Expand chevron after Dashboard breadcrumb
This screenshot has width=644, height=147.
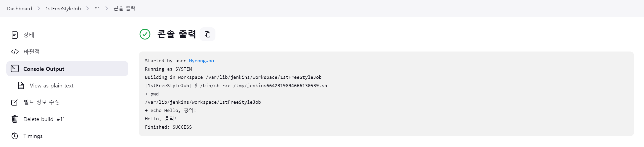click(x=39, y=9)
